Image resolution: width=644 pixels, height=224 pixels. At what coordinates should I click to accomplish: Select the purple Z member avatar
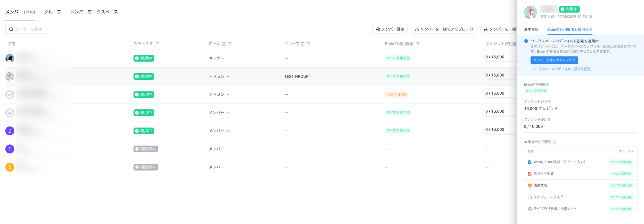(10, 131)
